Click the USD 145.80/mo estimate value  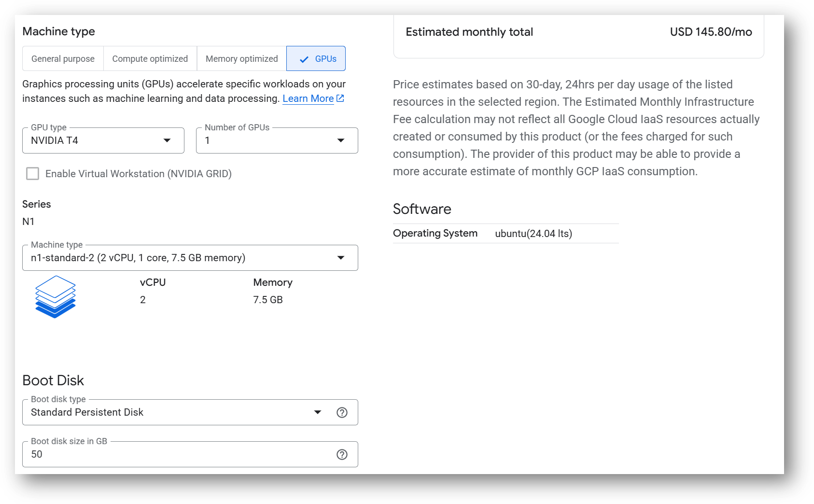(711, 32)
